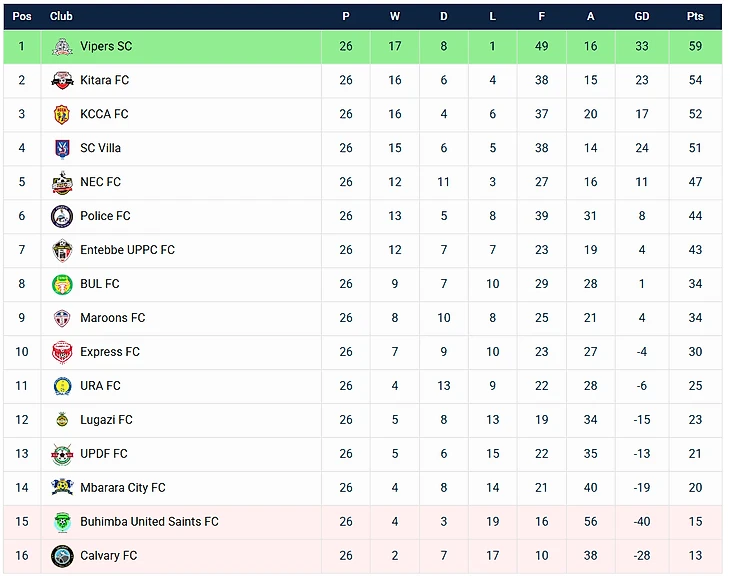Select Lugazi FC team name
The image size is (730, 579).
[x=107, y=420]
